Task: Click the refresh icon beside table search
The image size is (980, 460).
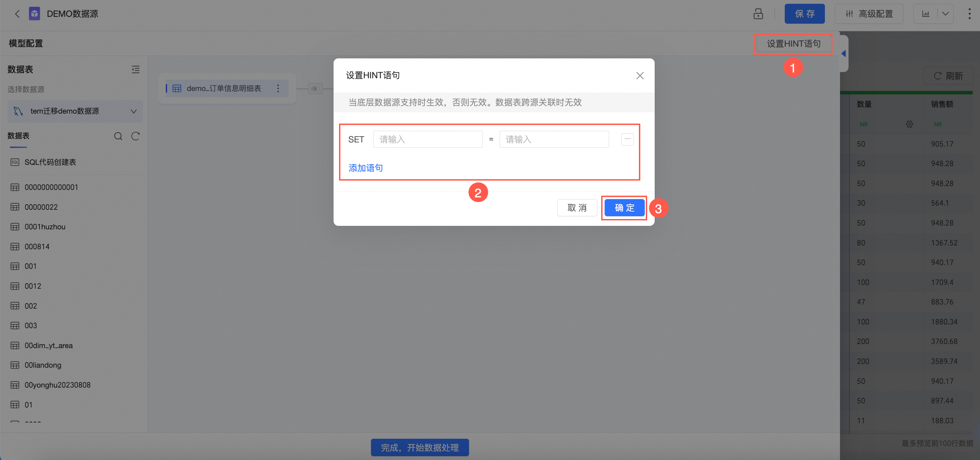Action: tap(136, 136)
